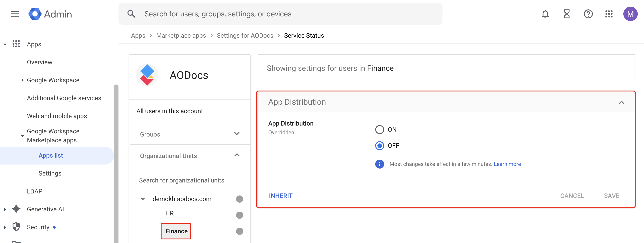Click the top search field
Image resolution: width=644 pixels, height=243 pixels.
coord(280,14)
